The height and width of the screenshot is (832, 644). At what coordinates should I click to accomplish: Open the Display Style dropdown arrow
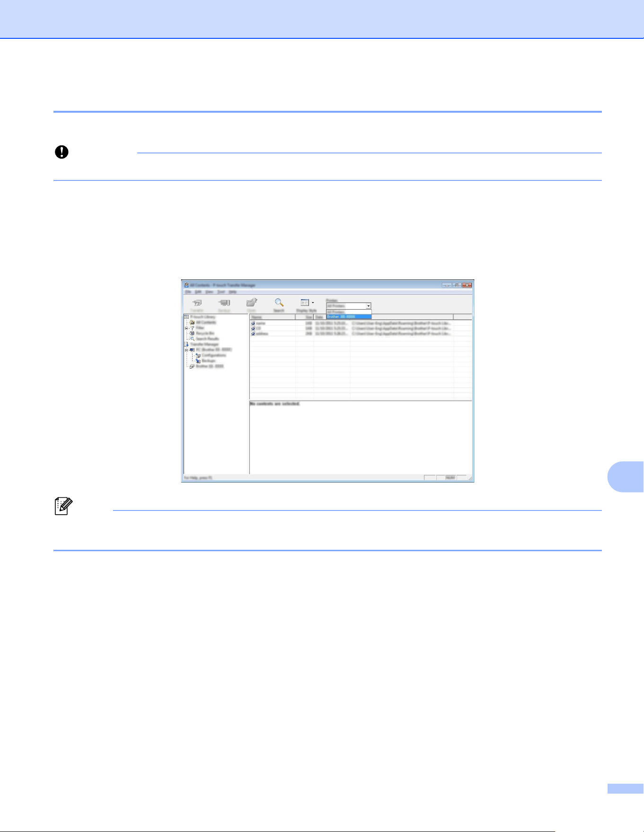pyautogui.click(x=313, y=303)
